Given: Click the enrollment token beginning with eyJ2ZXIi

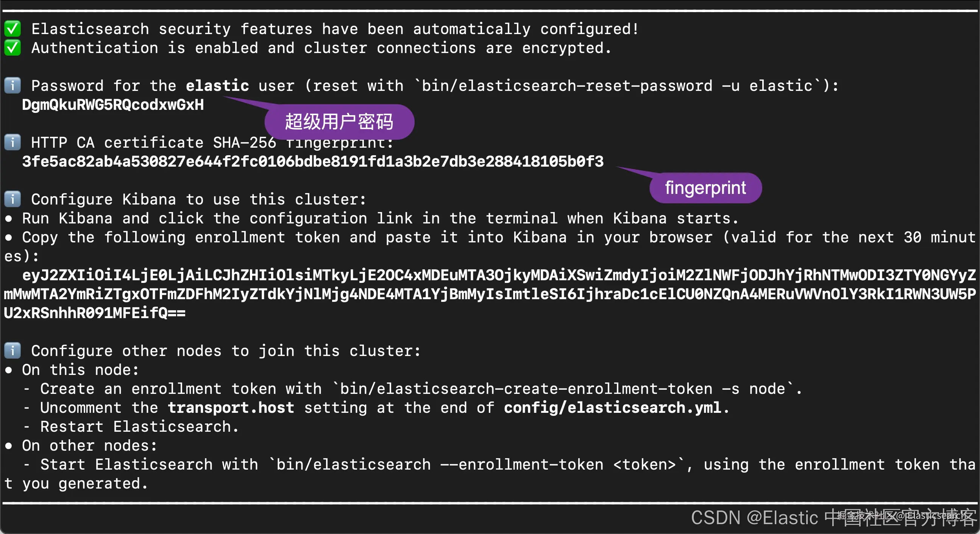Looking at the screenshot, I should coord(490,294).
